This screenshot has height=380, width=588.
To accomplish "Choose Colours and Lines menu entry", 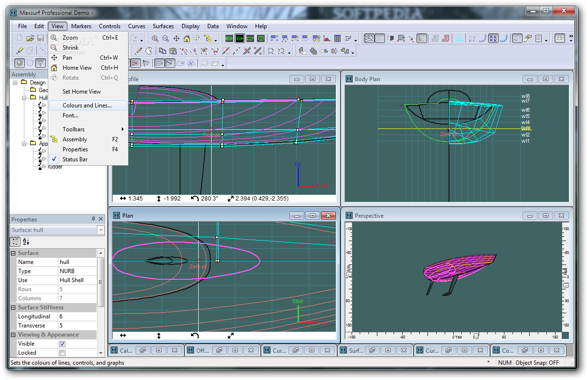I will pyautogui.click(x=88, y=106).
